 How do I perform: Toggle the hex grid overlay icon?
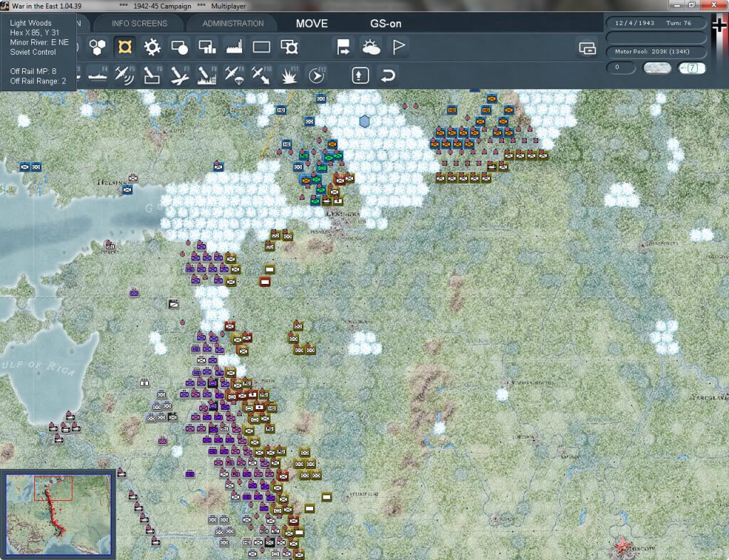coord(97,47)
